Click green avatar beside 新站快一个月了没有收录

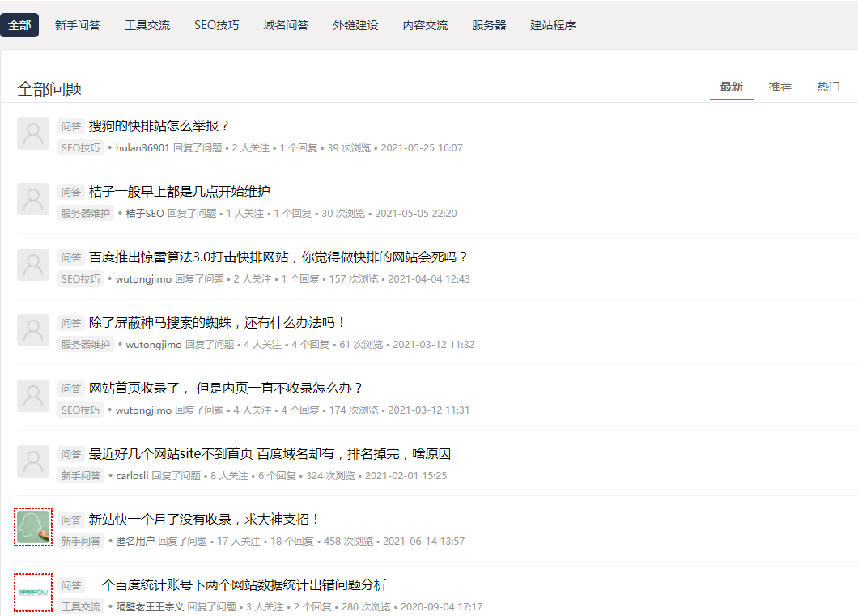(33, 527)
